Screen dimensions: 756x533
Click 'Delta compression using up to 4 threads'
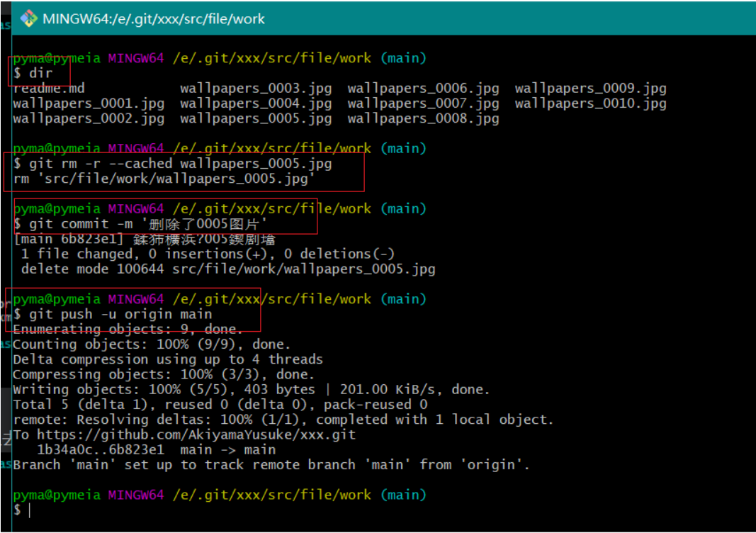[x=168, y=359]
